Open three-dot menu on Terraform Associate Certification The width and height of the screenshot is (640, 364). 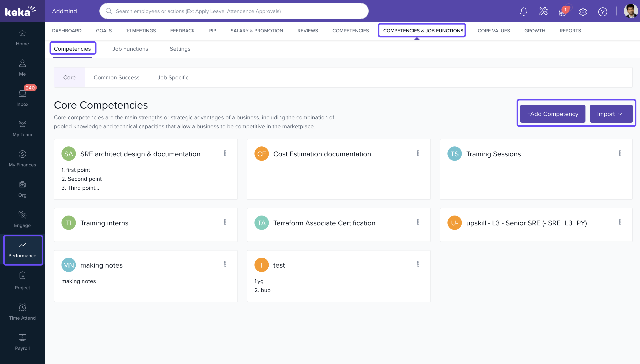[x=417, y=222]
